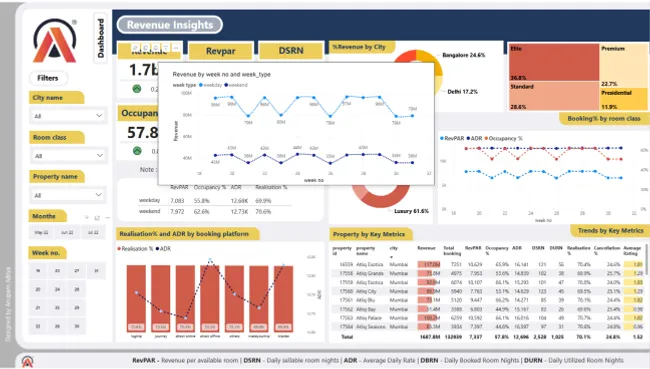This screenshot has width=650, height=369.
Task: Click the first pin icon above Revenue card
Action: 135,48
